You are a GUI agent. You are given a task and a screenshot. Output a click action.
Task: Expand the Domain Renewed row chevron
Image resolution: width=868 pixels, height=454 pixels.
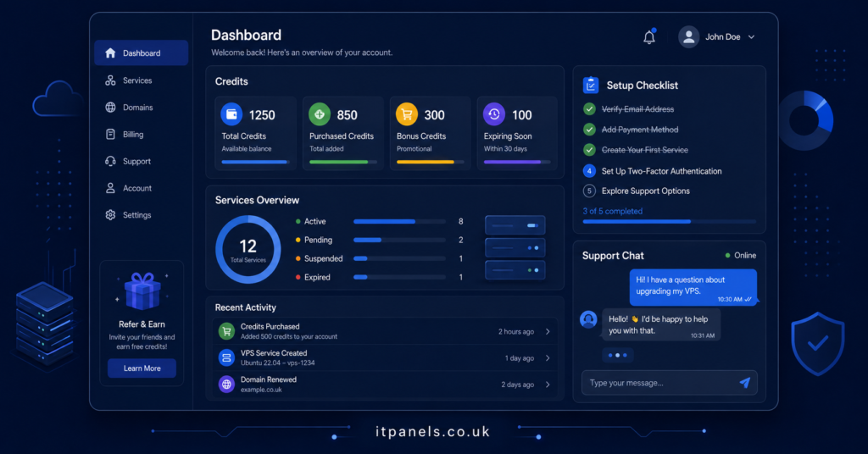click(x=548, y=385)
